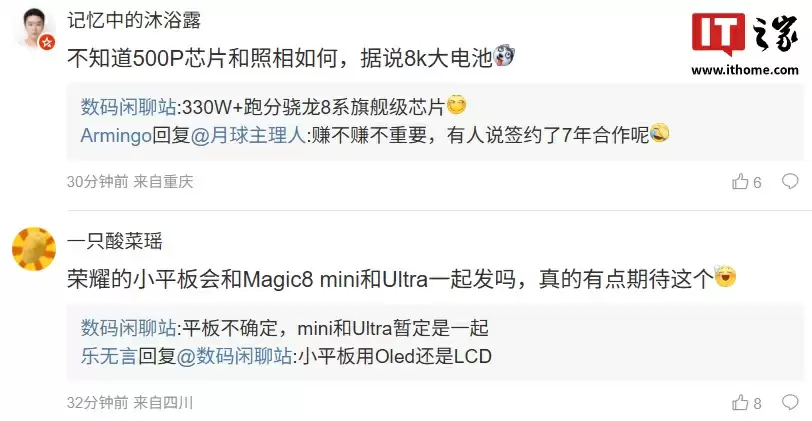Like the comment by 记忆中的沐浴露
The image size is (812, 421).
pyautogui.click(x=746, y=182)
